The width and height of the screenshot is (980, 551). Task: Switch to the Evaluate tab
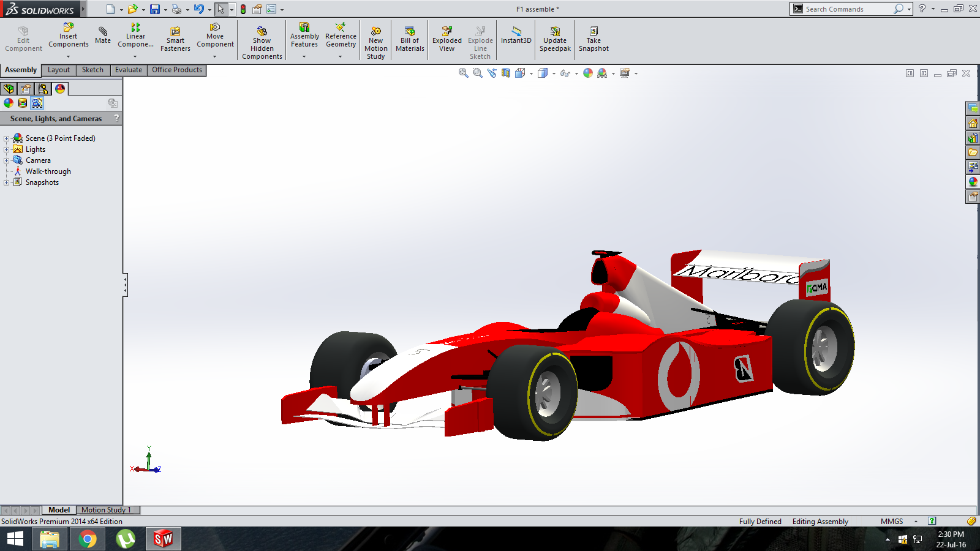[x=129, y=70]
